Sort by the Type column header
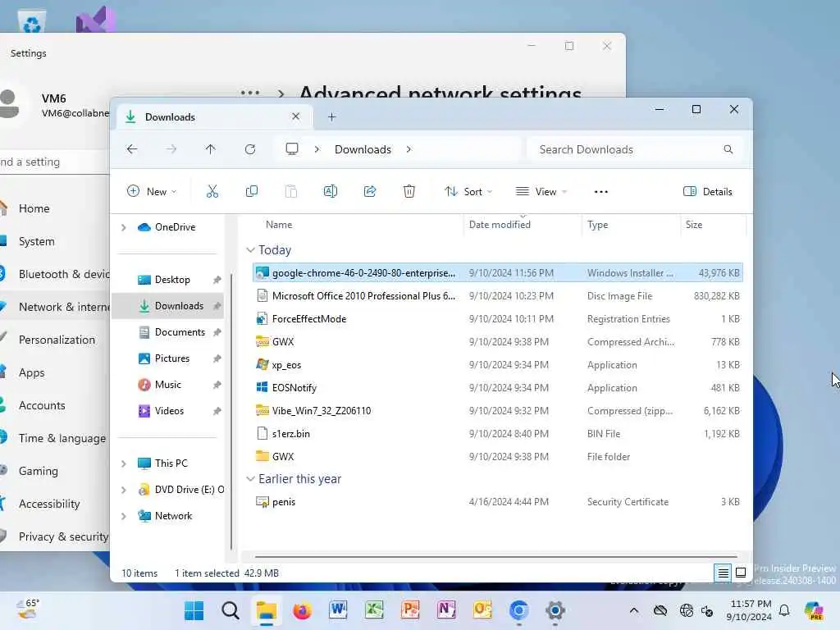Viewport: 840px width, 630px height. click(631, 225)
